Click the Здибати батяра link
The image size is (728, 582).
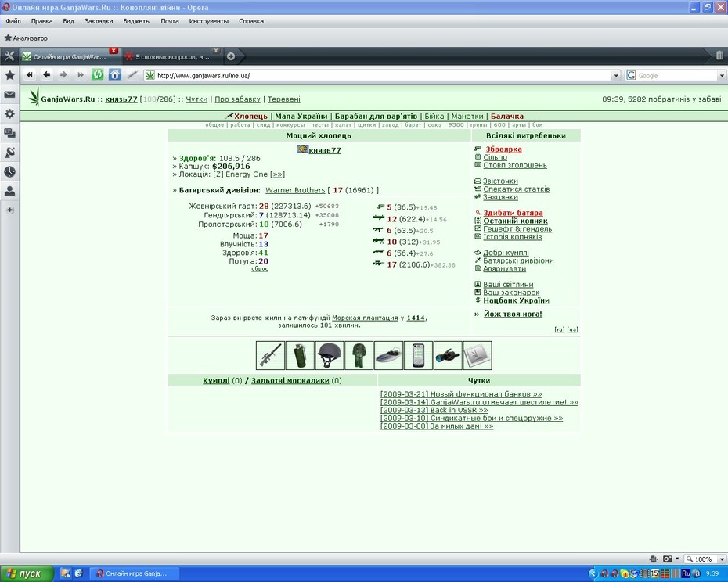[513, 213]
